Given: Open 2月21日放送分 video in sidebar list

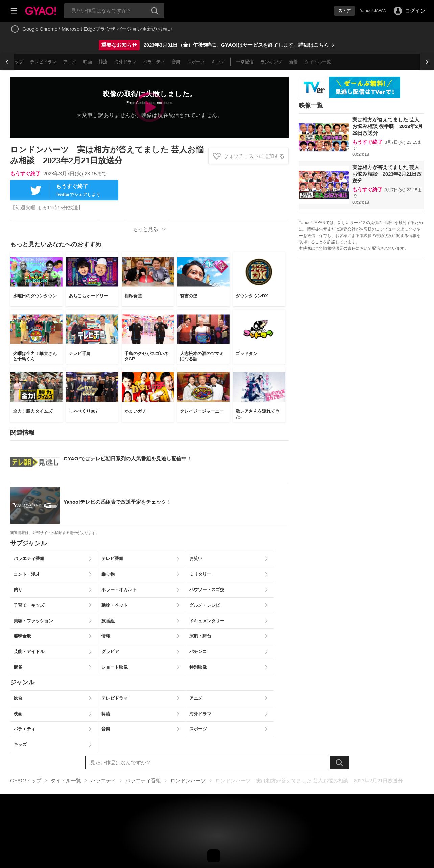Looking at the screenshot, I should point(361,185).
